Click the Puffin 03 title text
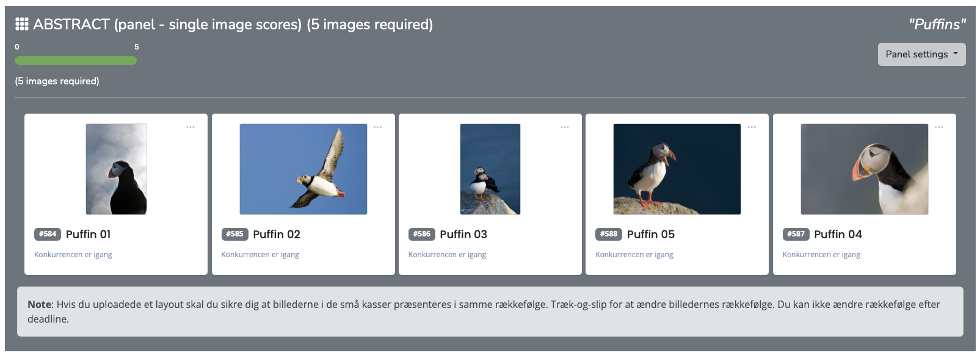 [463, 235]
